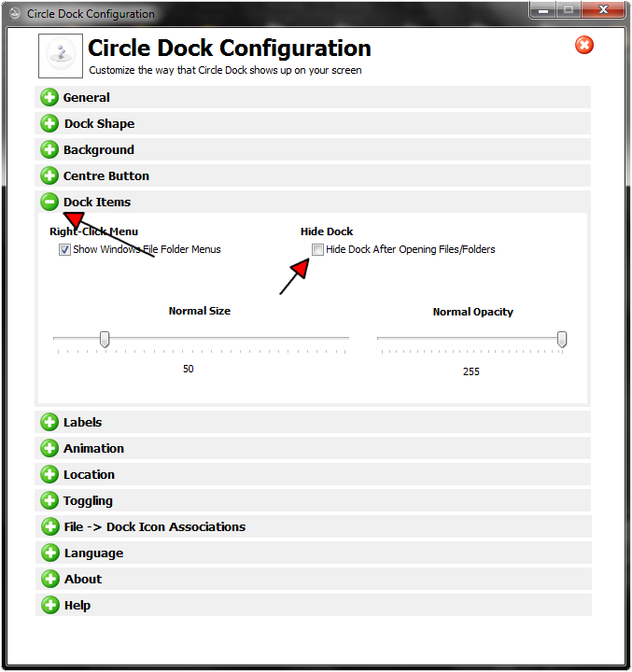Image resolution: width=632 pixels, height=672 pixels.
Task: Click the green plus icon beside Dock Shape
Action: click(49, 124)
